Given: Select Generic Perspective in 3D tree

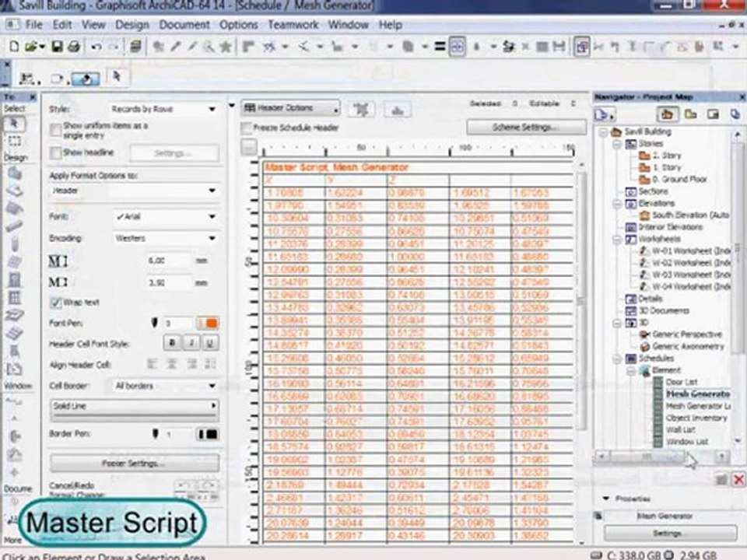Looking at the screenshot, I should tap(687, 334).
